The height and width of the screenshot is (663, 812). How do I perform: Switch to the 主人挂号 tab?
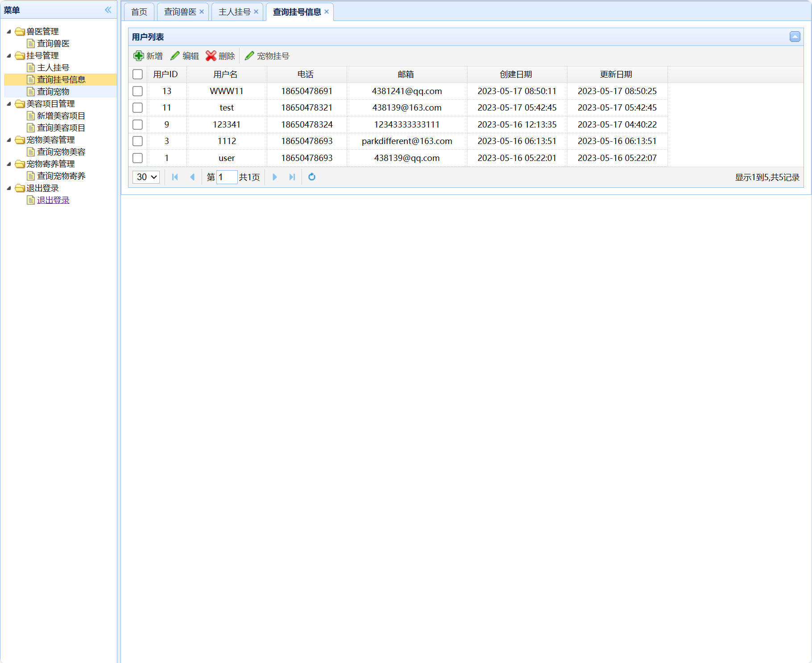coord(234,12)
